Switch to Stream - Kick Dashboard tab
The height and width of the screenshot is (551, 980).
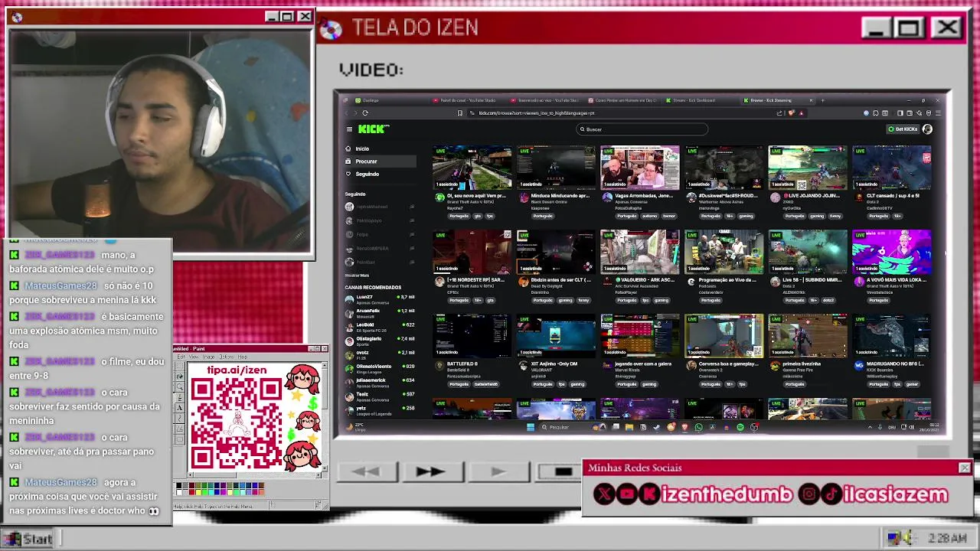pos(701,100)
